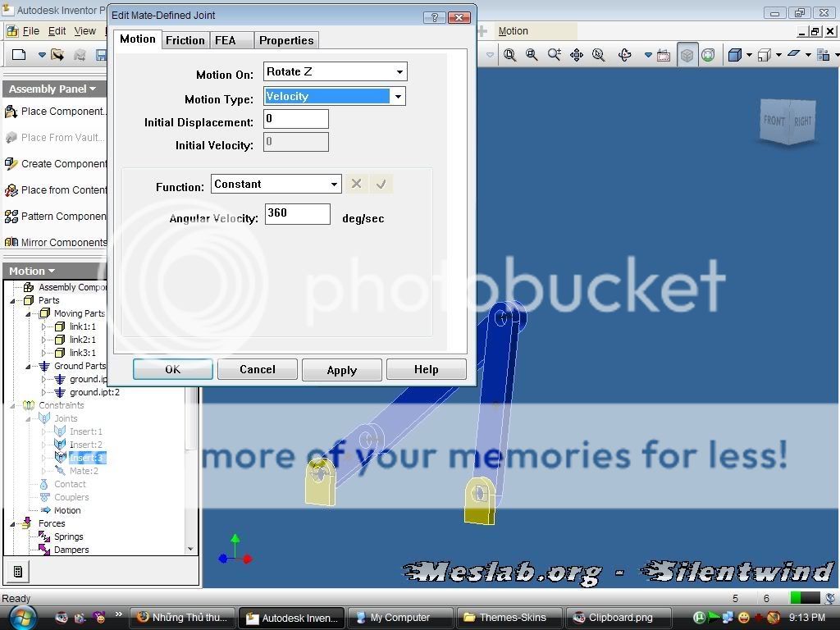Collapse the Moving Parts node
The width and height of the screenshot is (840, 630).
click(x=29, y=313)
